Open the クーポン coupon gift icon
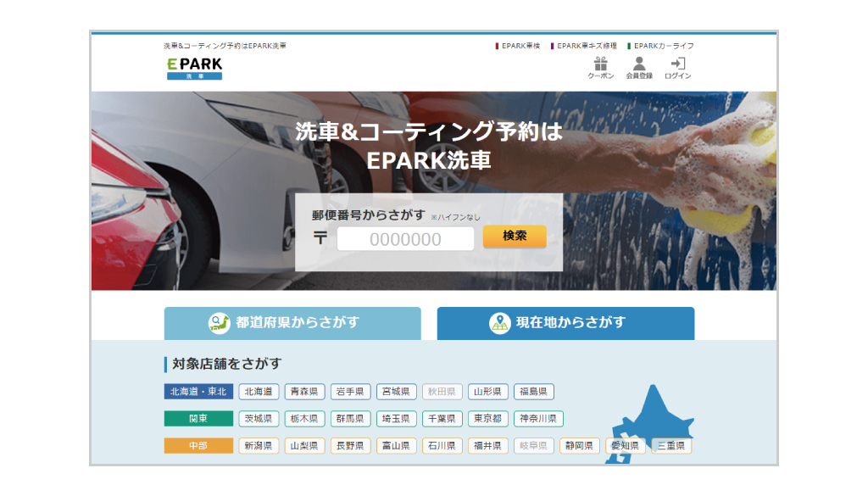This screenshot has height=496, width=868. click(x=601, y=66)
